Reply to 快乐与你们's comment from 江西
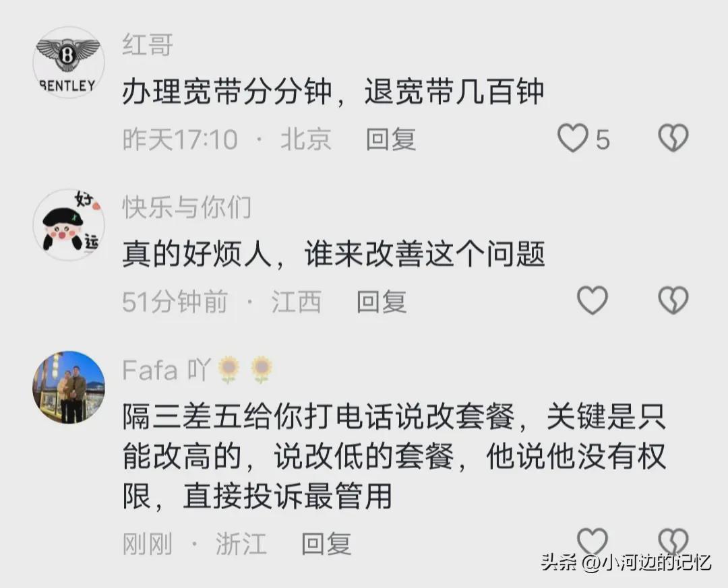This screenshot has height=588, width=728. click(x=382, y=301)
